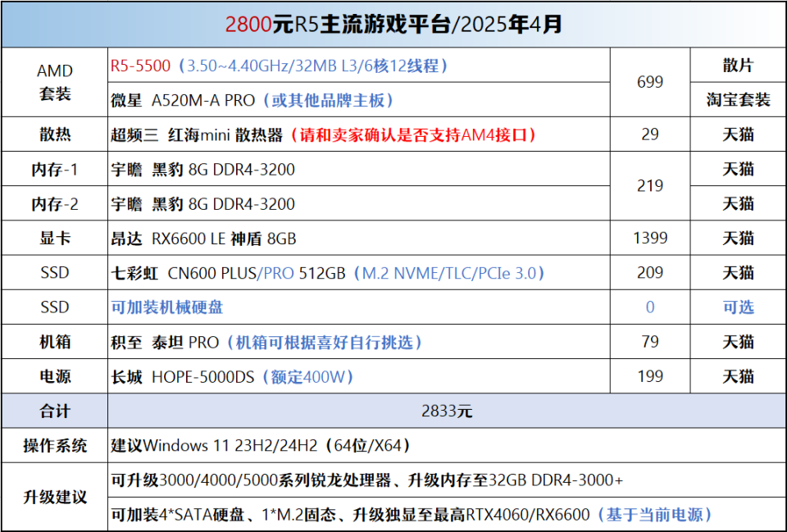
Task: Click 天猫 in the 电源 row
Action: tap(739, 376)
